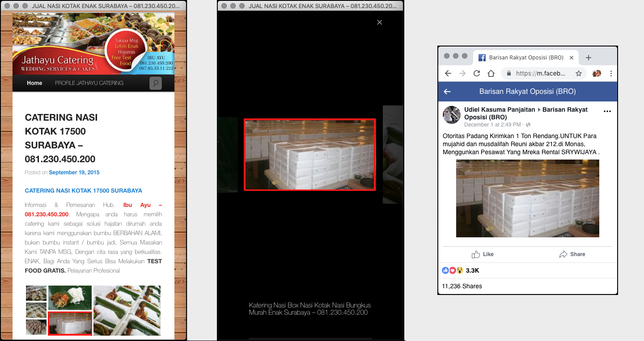Viewport: 644px width, 341px height.
Task: Open PROFILE JATHAYU CATERING menu item
Action: pos(89,83)
